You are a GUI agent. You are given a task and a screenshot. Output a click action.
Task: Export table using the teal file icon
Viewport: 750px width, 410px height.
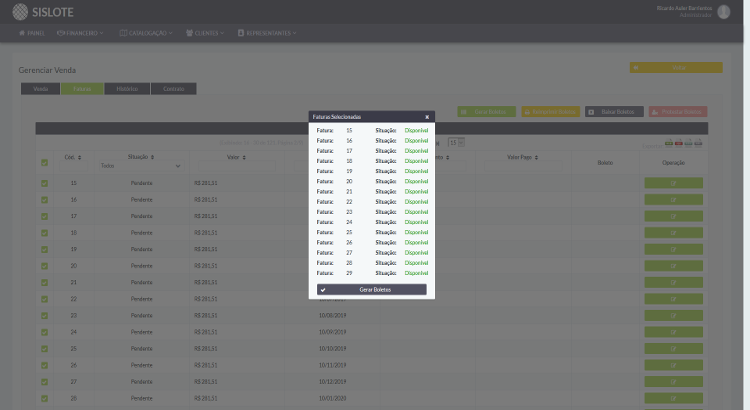[688, 143]
